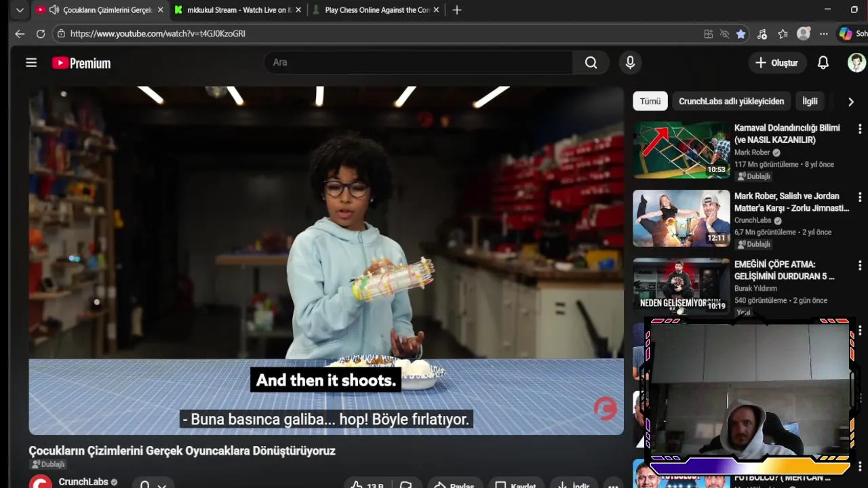Go to YouTube Premium home logo
The width and height of the screenshot is (868, 488).
81,63
